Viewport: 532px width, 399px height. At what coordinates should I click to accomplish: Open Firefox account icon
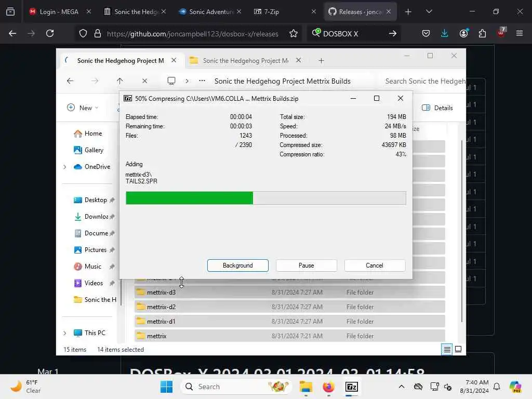pyautogui.click(x=463, y=33)
